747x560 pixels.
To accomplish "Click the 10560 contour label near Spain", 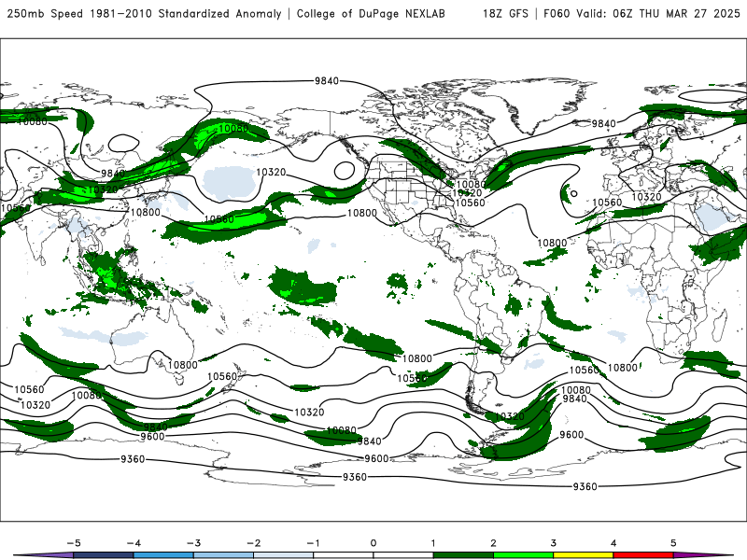I will point(607,203).
